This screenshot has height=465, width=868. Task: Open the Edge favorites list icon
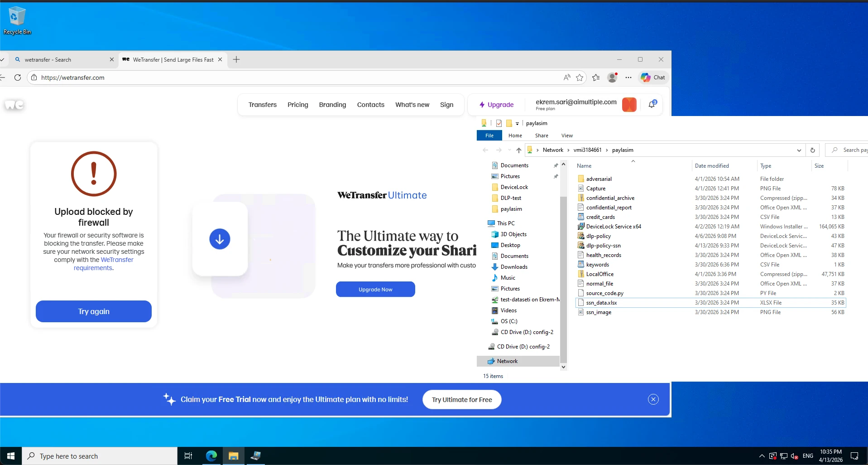596,77
